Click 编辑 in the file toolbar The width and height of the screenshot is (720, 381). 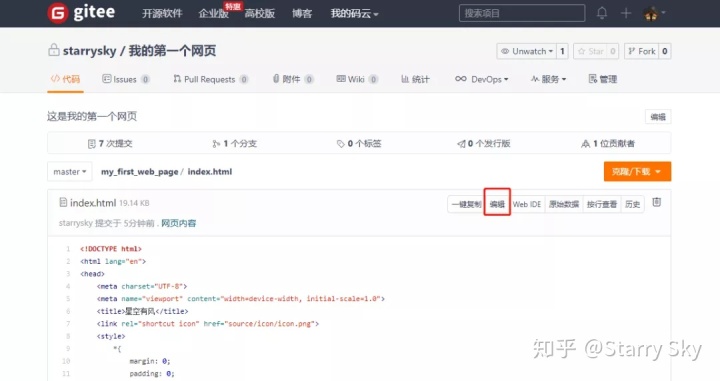coord(497,204)
